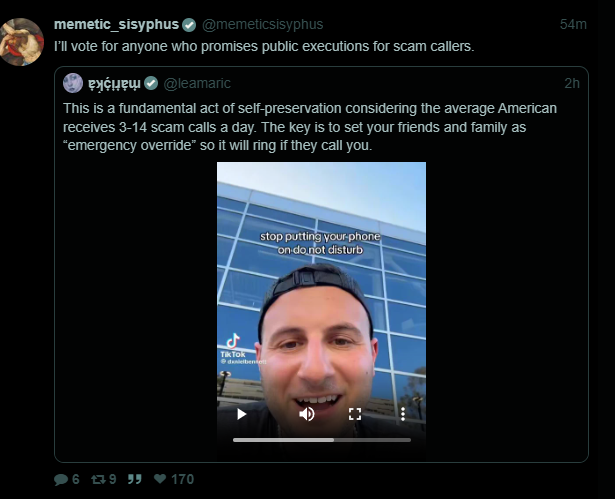The image size is (615, 499).
Task: Click the quote marks icon
Action: point(135,479)
